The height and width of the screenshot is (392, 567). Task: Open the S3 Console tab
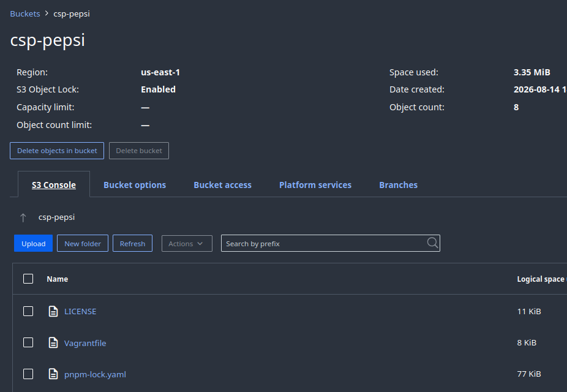[54, 185]
